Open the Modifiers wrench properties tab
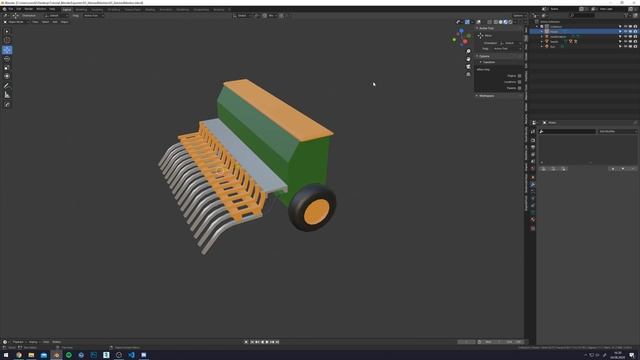 (533, 184)
